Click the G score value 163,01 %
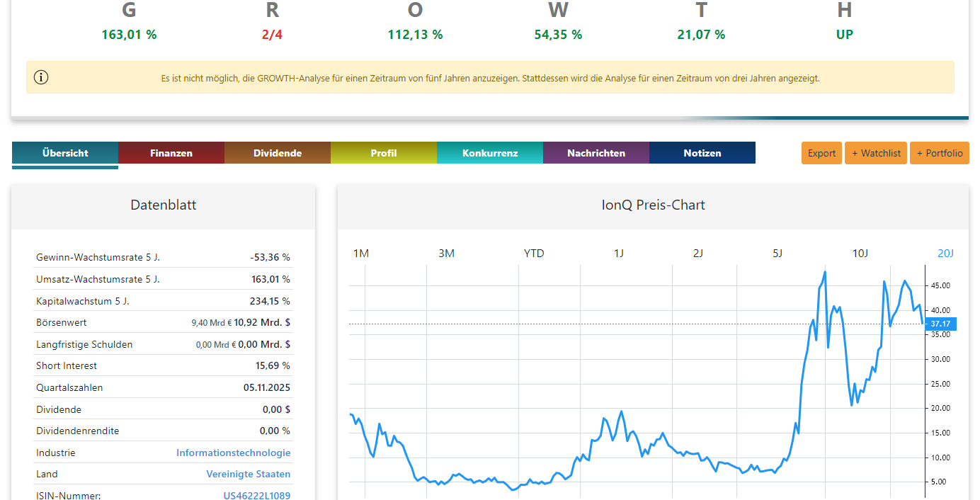980x500 pixels. click(x=129, y=34)
